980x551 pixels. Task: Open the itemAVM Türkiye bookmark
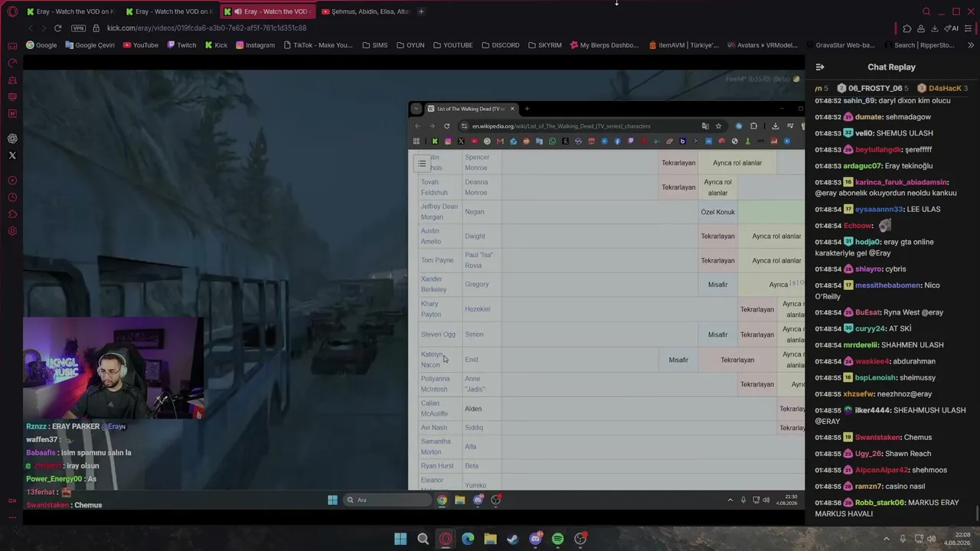tap(684, 45)
